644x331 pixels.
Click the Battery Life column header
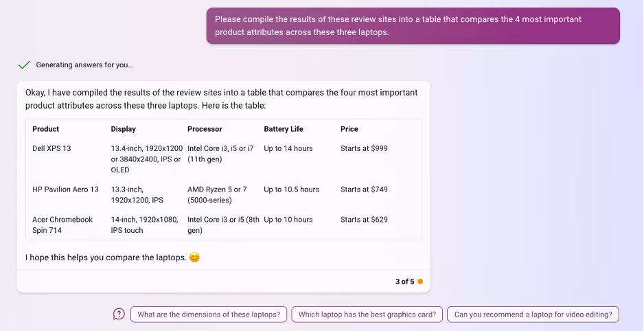pyautogui.click(x=284, y=129)
